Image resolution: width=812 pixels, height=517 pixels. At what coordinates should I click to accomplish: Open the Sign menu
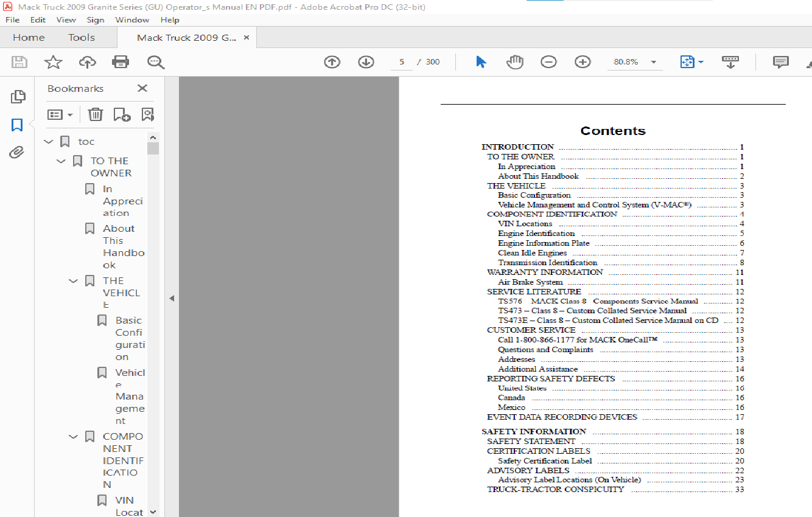click(95, 19)
